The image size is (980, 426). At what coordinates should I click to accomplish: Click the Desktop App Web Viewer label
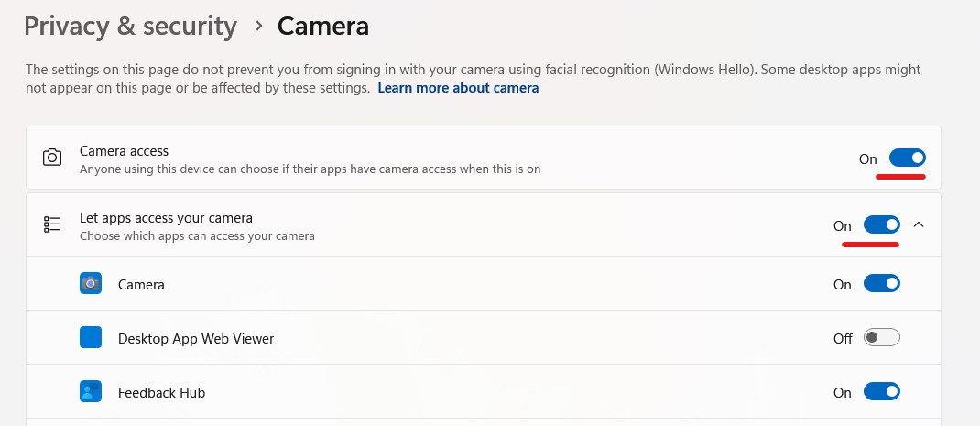pyautogui.click(x=196, y=339)
